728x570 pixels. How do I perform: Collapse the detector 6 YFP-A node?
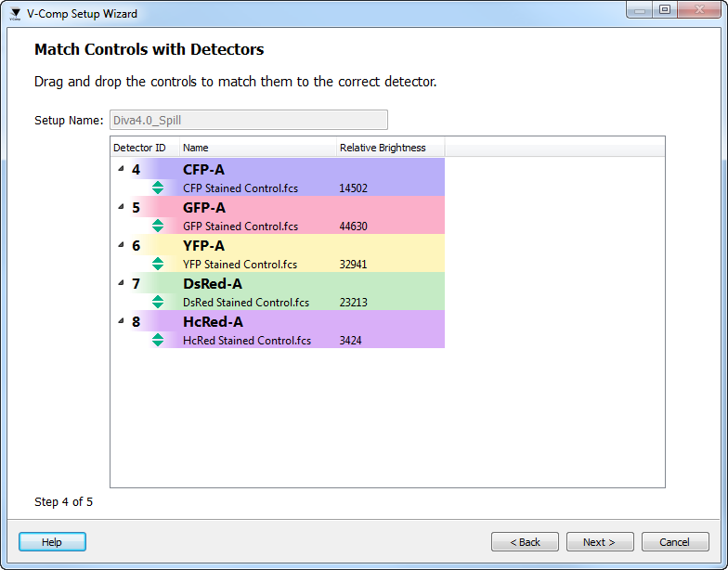(x=120, y=245)
